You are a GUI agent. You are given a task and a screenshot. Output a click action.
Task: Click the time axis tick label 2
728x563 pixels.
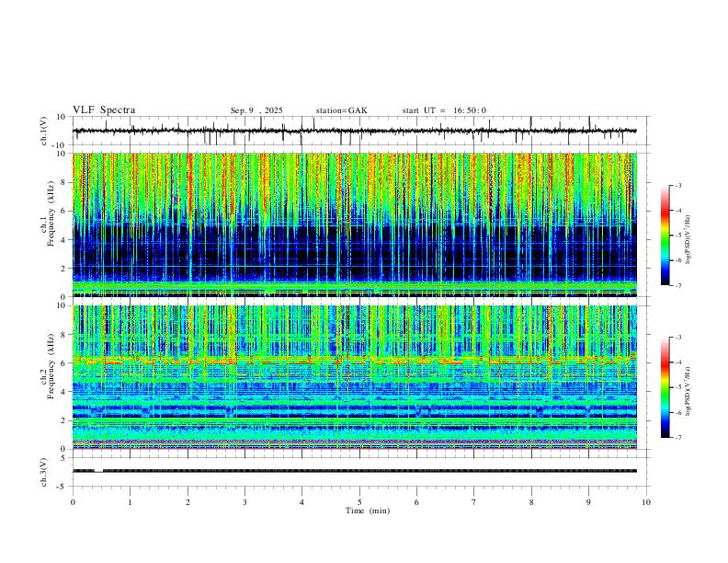point(188,502)
